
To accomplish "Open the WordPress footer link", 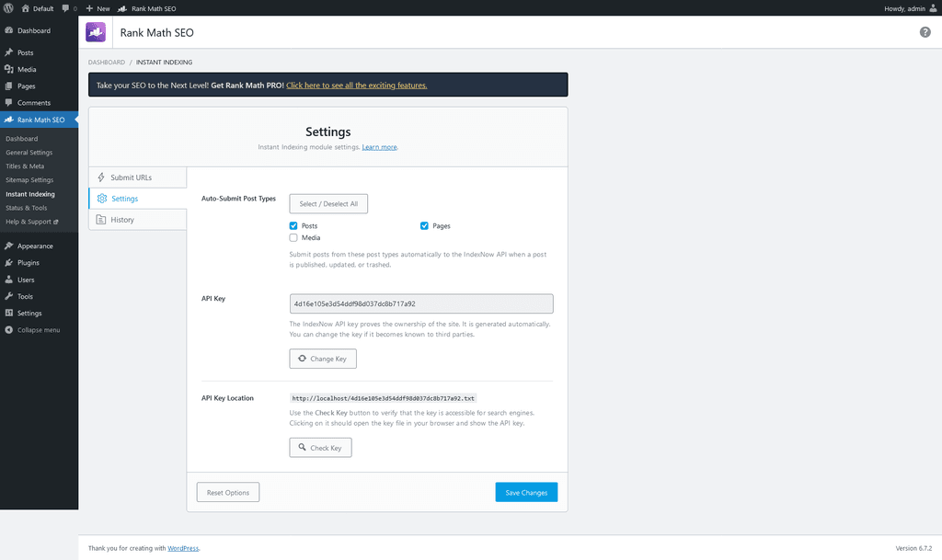I will (183, 548).
